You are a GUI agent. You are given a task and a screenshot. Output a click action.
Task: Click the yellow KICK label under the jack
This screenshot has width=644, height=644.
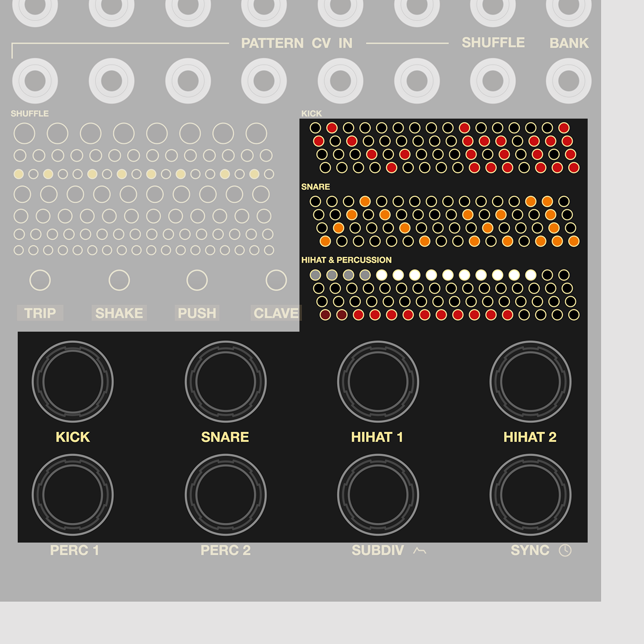72,437
